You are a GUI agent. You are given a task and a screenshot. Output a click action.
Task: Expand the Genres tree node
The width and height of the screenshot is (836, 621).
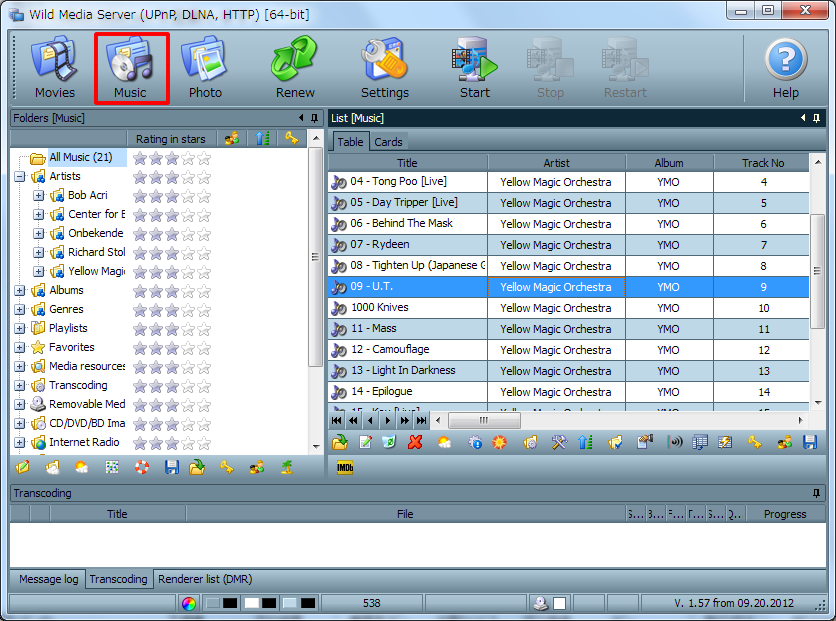pyautogui.click(x=20, y=310)
